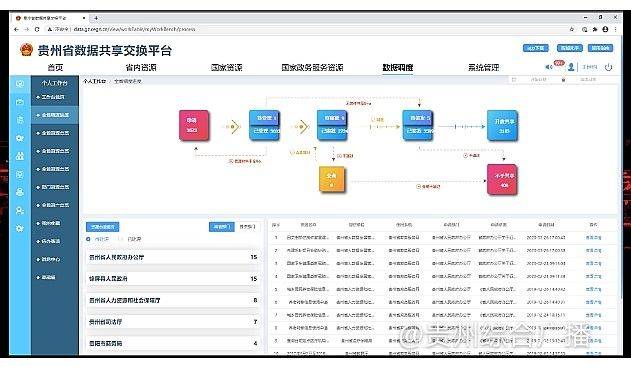Click row 5's blue action link in table

click(593, 289)
